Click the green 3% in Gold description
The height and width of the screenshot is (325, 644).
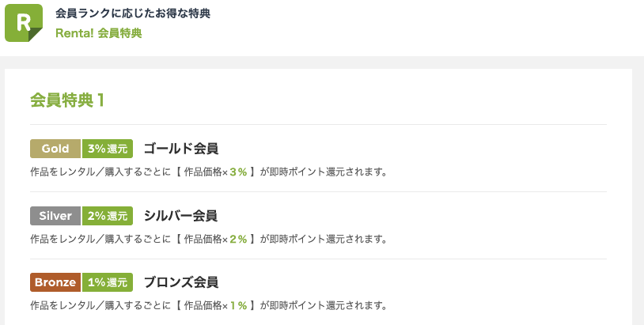click(239, 172)
